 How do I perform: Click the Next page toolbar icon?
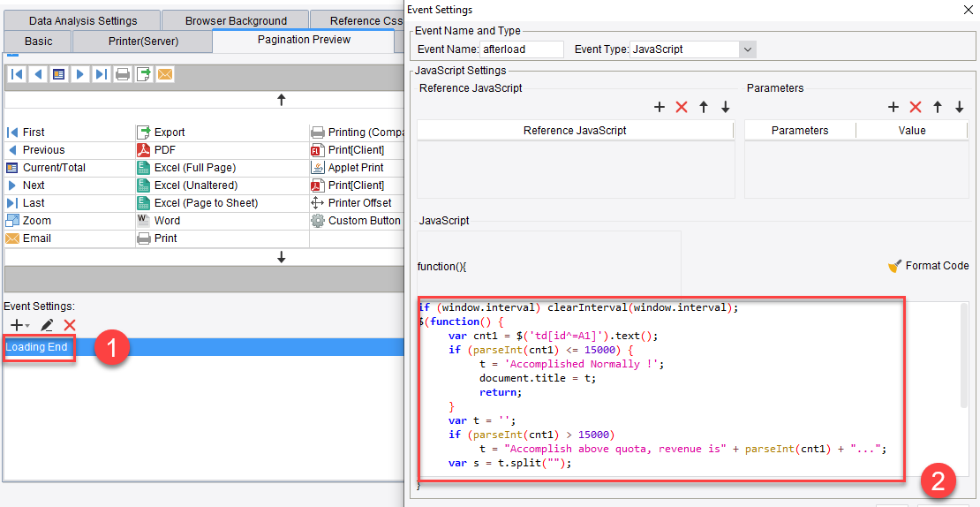click(80, 74)
